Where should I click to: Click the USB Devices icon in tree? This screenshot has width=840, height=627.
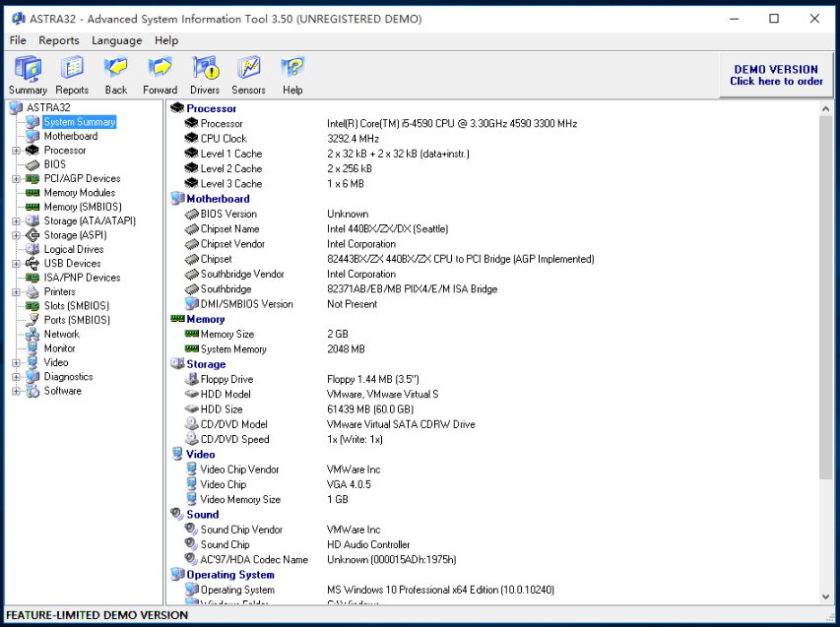pos(32,264)
